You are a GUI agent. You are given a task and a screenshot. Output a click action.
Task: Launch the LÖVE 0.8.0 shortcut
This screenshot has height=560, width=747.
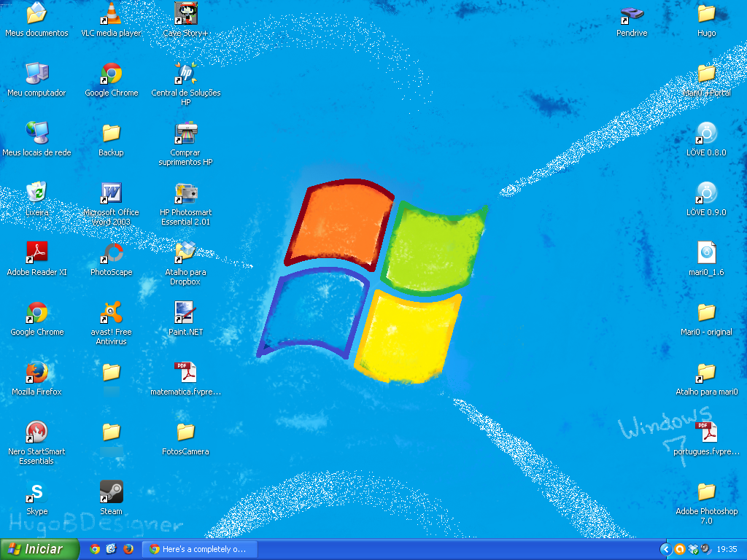(x=706, y=133)
